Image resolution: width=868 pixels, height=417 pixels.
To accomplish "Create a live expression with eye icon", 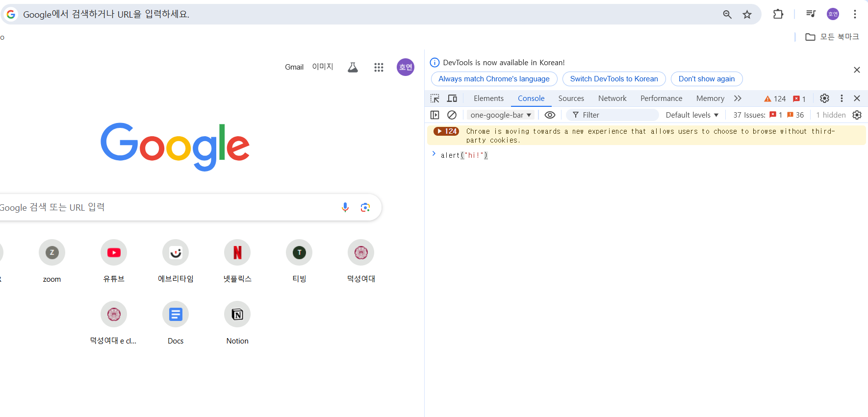I will (550, 115).
